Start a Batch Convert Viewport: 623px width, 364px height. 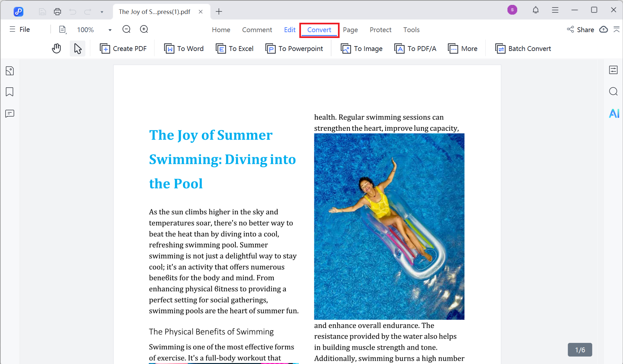pyautogui.click(x=523, y=48)
